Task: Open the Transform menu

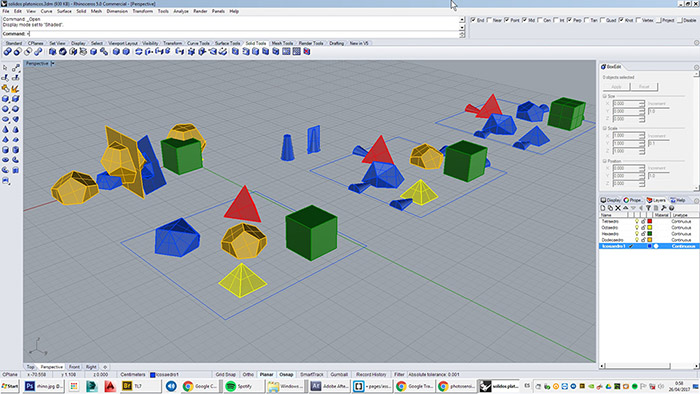Action: click(142, 11)
